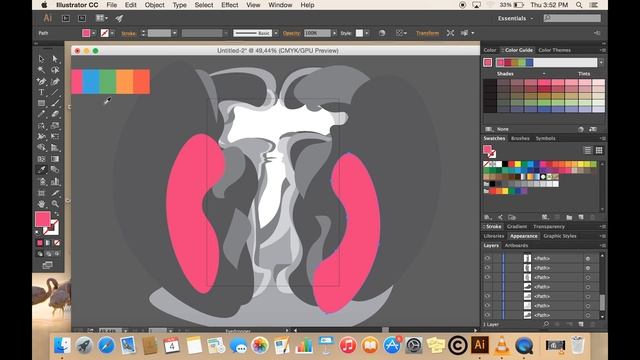Toggle visibility of fifth Path layer row
Viewport: 640px width, 360px height.
point(487,296)
